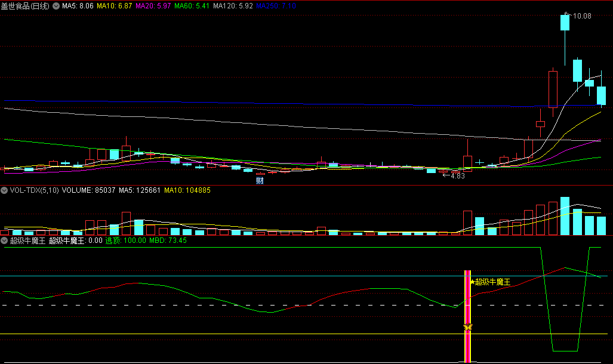This screenshot has height=364, width=613.
Task: Click the 超级牛魔王: 0.00 readout
Action: click(x=75, y=240)
